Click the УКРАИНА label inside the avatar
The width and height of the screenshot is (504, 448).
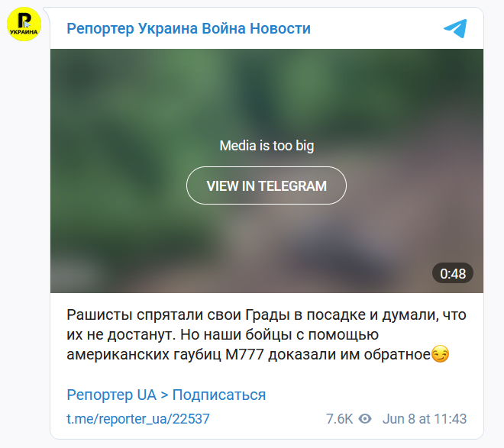tap(24, 32)
